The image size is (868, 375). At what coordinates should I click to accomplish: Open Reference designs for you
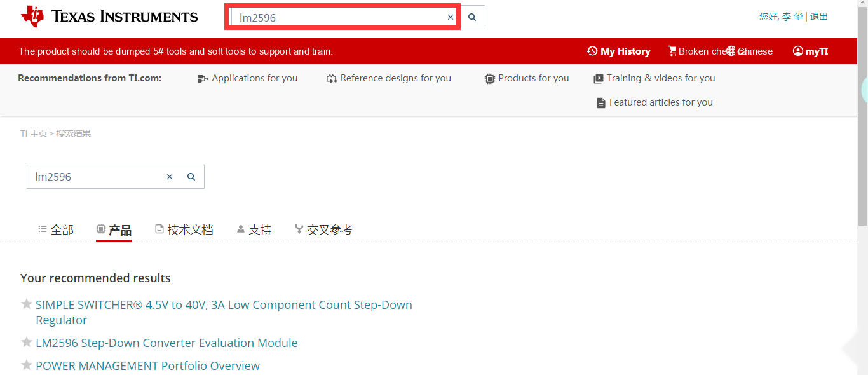click(x=395, y=78)
